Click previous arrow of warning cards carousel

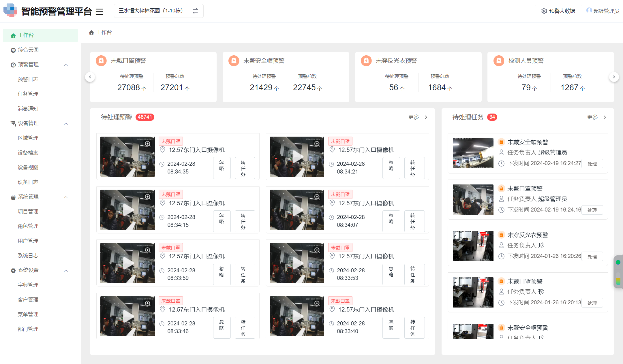[x=90, y=77]
